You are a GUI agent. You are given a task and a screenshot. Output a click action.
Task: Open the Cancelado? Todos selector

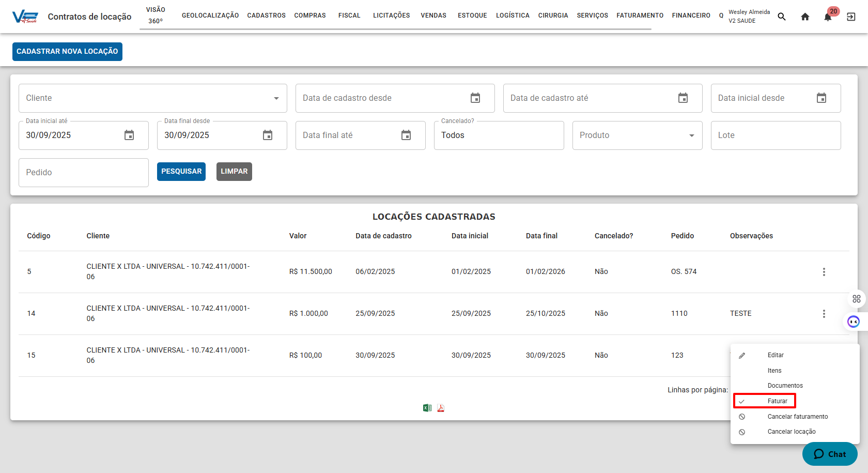pos(498,135)
